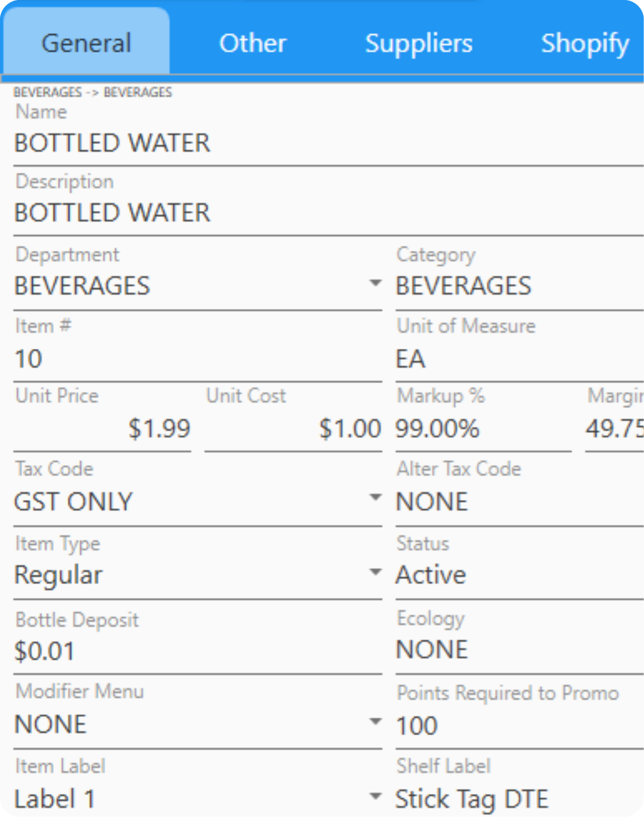This screenshot has width=644, height=818.
Task: Click the Markup % field
Action: (483, 429)
